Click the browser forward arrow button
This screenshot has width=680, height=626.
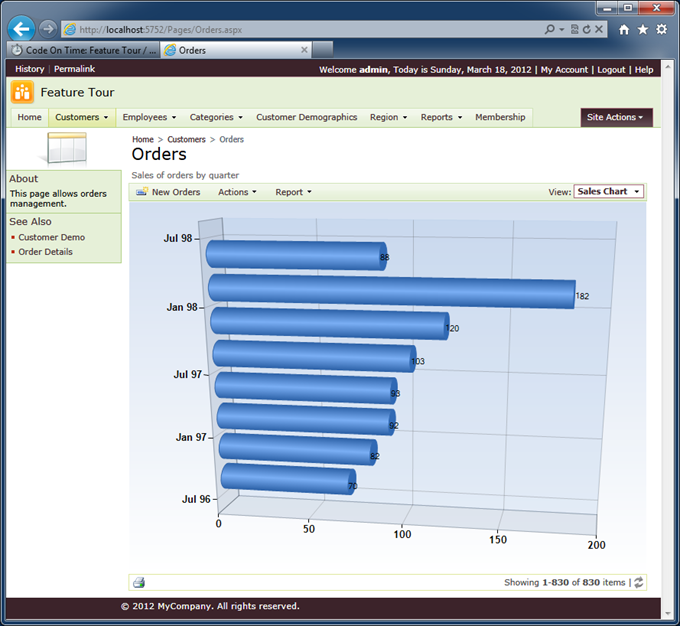click(x=48, y=29)
